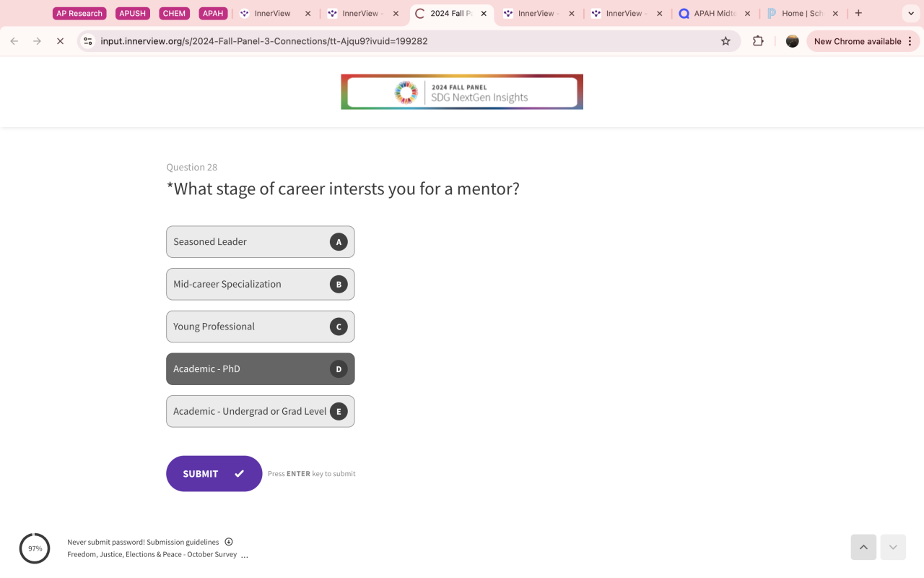
Task: Go to next question using down arrow
Action: [x=893, y=548]
